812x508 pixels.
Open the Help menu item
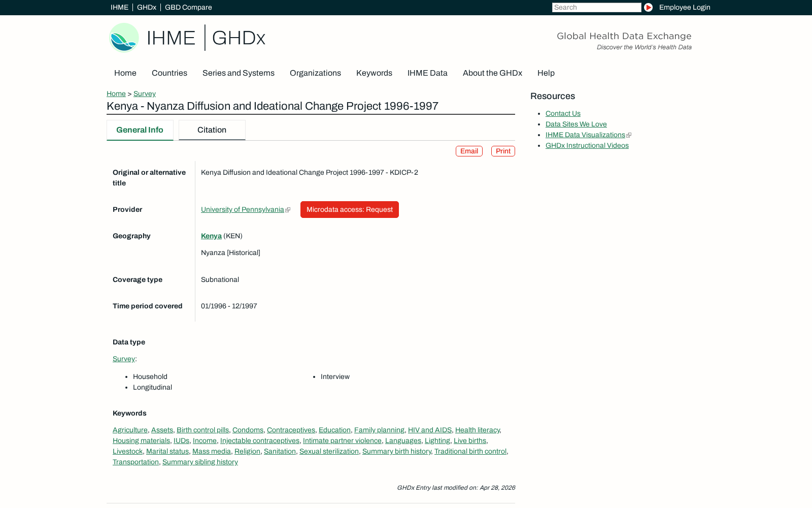point(546,73)
